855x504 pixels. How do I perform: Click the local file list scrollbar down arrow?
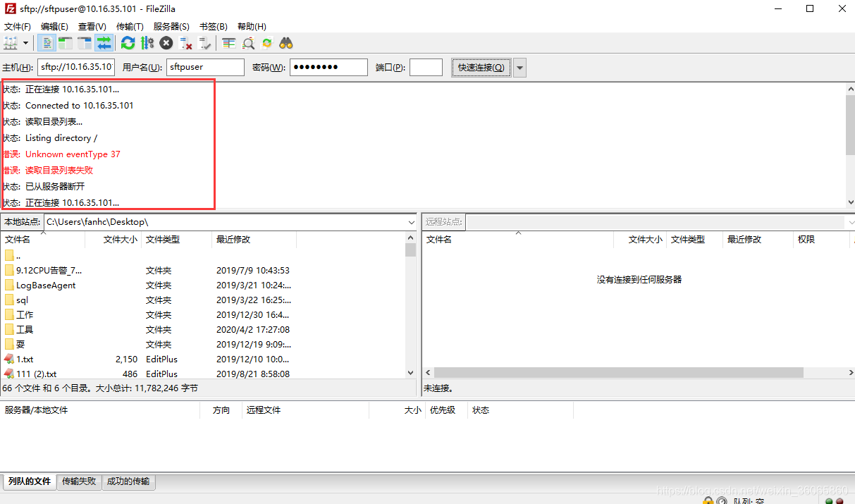tap(411, 373)
